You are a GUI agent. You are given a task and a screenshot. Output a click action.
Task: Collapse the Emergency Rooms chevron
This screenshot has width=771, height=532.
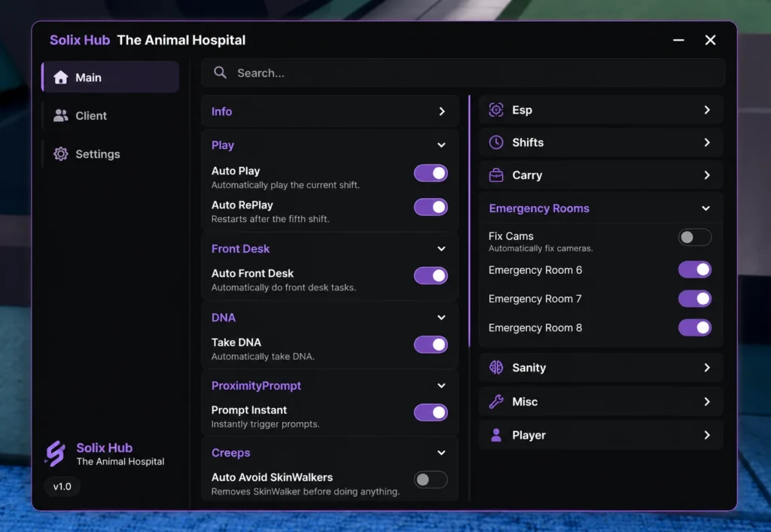click(x=705, y=208)
